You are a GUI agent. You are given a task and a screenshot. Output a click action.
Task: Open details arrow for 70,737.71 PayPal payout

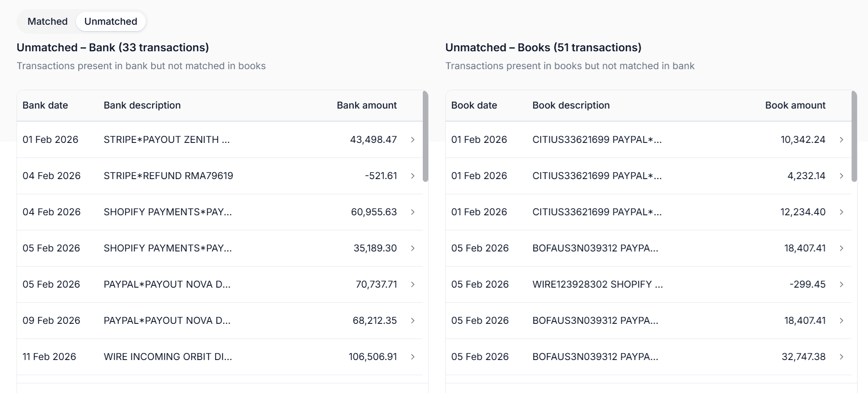click(x=413, y=284)
